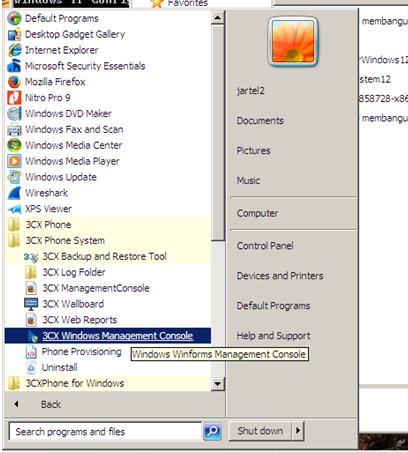This screenshot has height=453, width=408.
Task: Open the jartel2 user folder link
Action: click(251, 91)
